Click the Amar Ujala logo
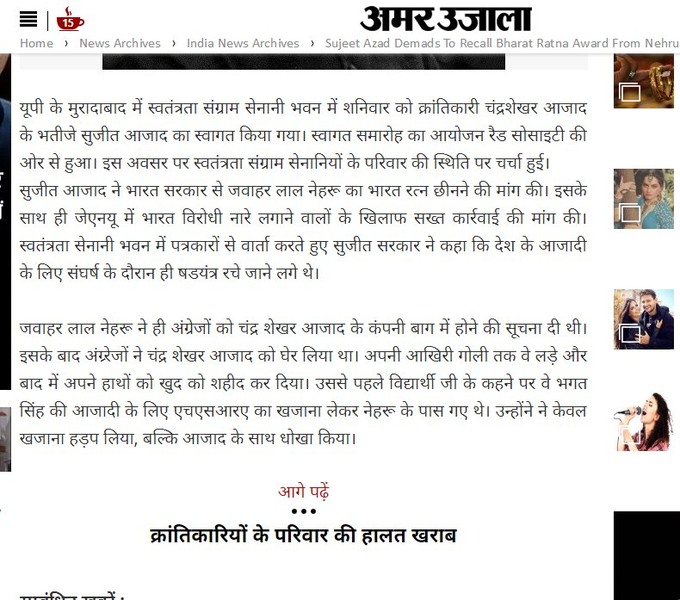 pyautogui.click(x=445, y=19)
